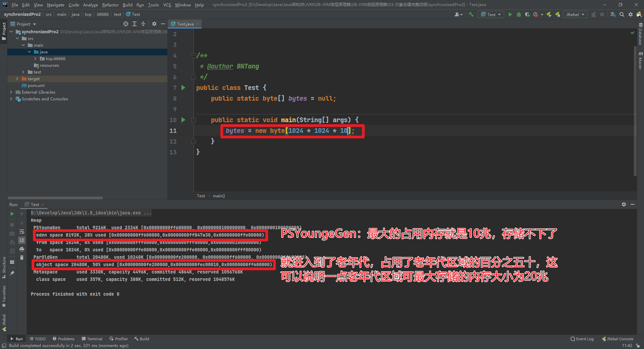The width and height of the screenshot is (644, 349).
Task: Collapse all in Project panel
Action: (143, 24)
